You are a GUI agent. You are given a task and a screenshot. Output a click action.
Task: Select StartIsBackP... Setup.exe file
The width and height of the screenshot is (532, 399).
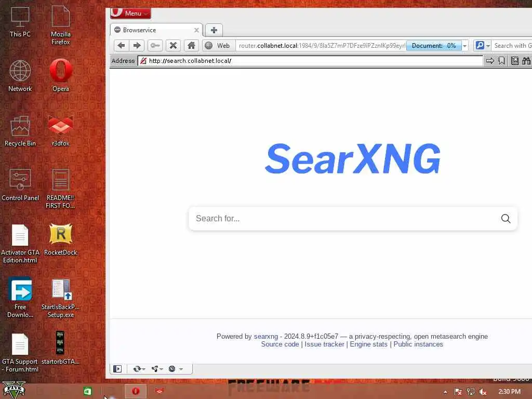(60, 298)
